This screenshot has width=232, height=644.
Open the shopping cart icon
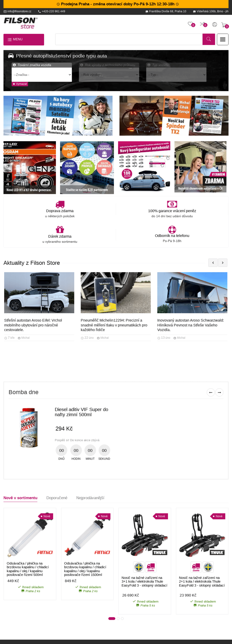(224, 25)
